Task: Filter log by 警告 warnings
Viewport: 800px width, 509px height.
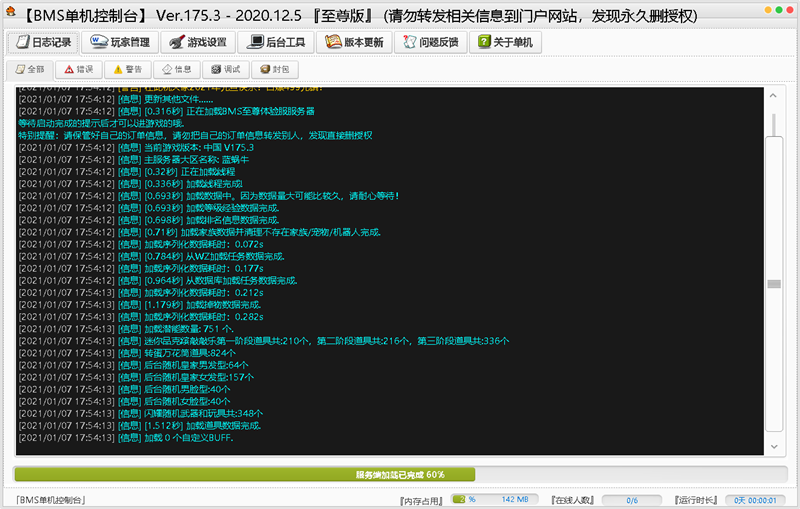Action: coord(128,69)
